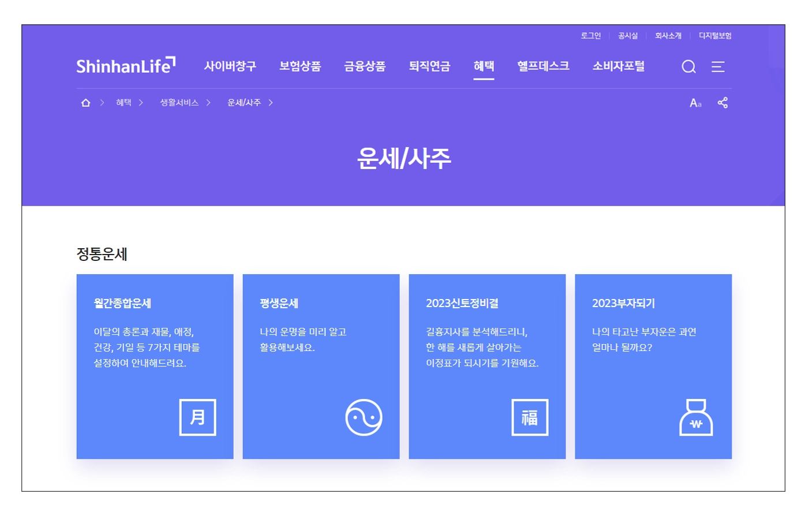Select the 헬프데스크 menu item
Viewport: 812px width, 512px height.
tap(542, 65)
